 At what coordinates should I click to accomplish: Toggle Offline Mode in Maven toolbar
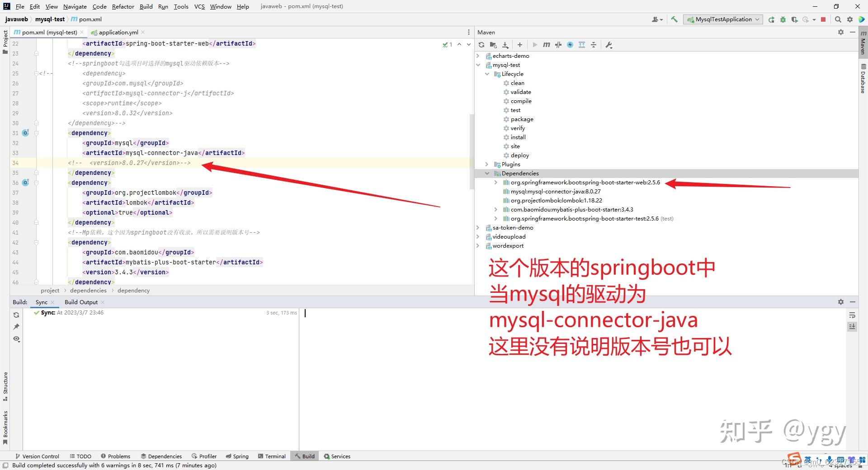[570, 45]
